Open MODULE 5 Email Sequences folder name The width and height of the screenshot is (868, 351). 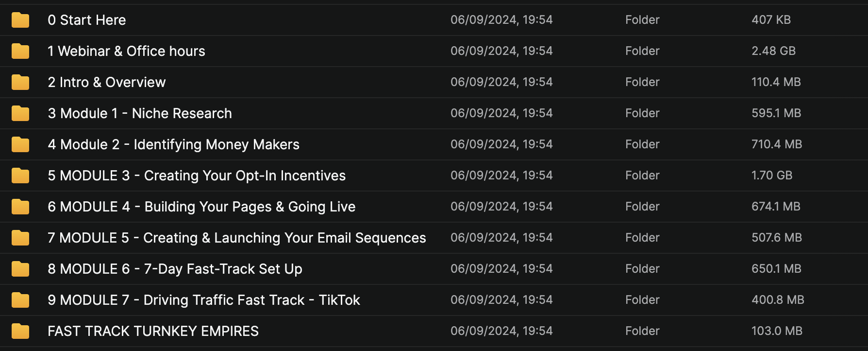click(x=236, y=238)
